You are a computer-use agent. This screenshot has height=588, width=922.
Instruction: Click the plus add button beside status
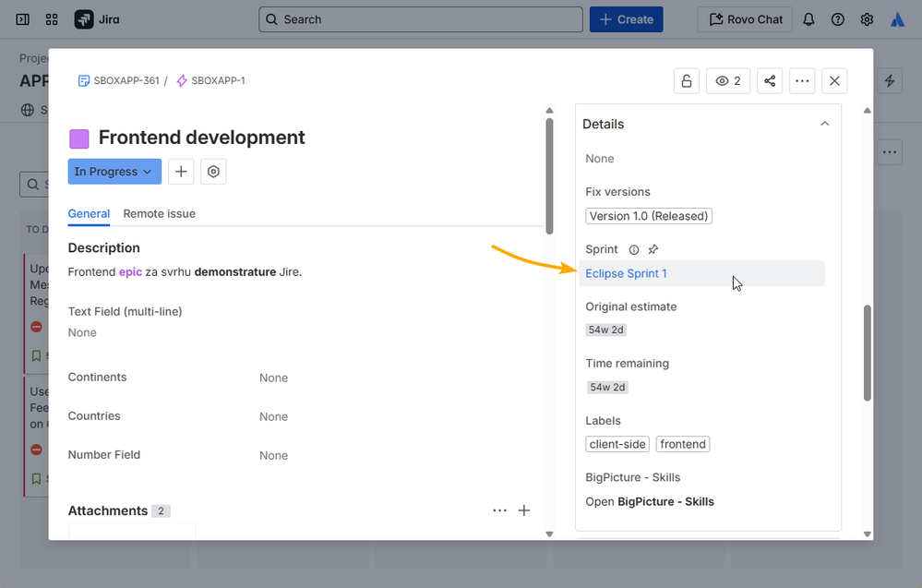(x=181, y=172)
